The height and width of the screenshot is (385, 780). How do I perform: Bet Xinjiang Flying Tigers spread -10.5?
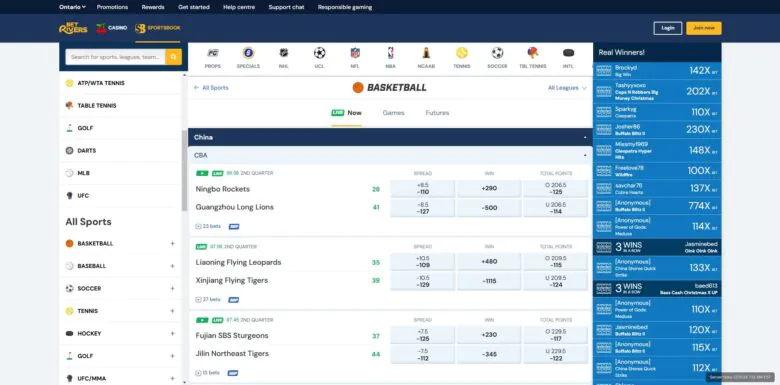point(423,281)
